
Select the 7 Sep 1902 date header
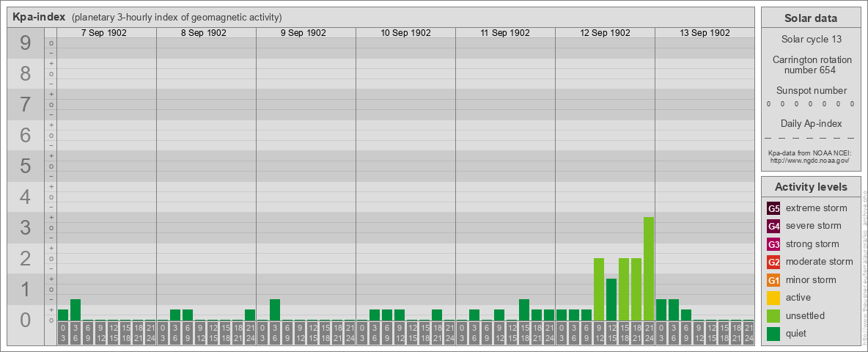click(x=103, y=33)
